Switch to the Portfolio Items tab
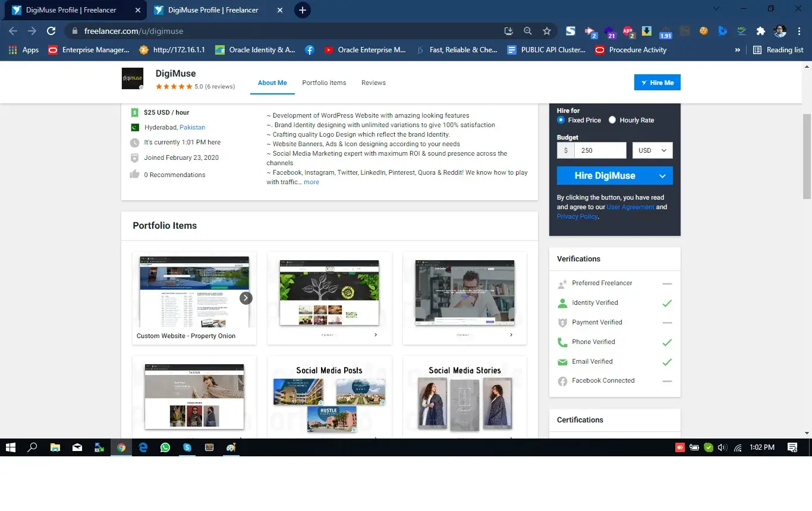 (324, 83)
